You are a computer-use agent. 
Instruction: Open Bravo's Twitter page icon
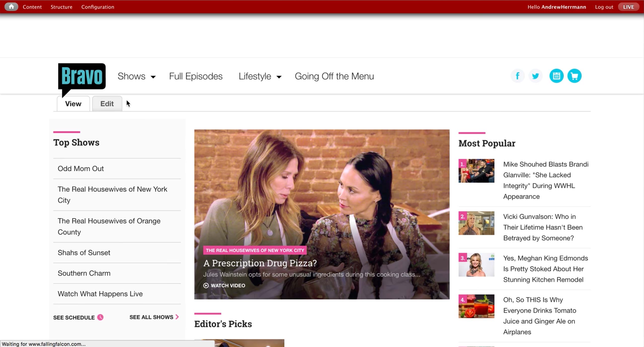[535, 76]
